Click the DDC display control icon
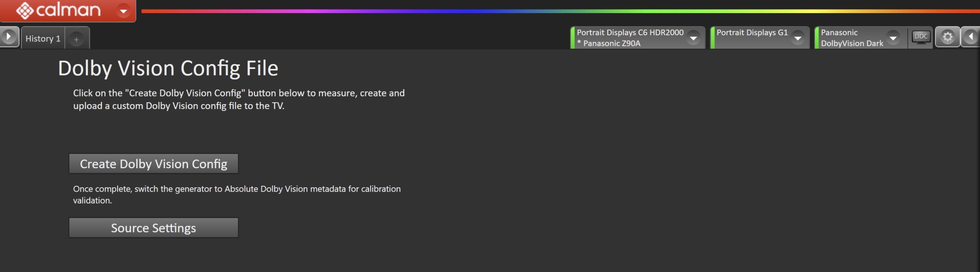 click(921, 37)
